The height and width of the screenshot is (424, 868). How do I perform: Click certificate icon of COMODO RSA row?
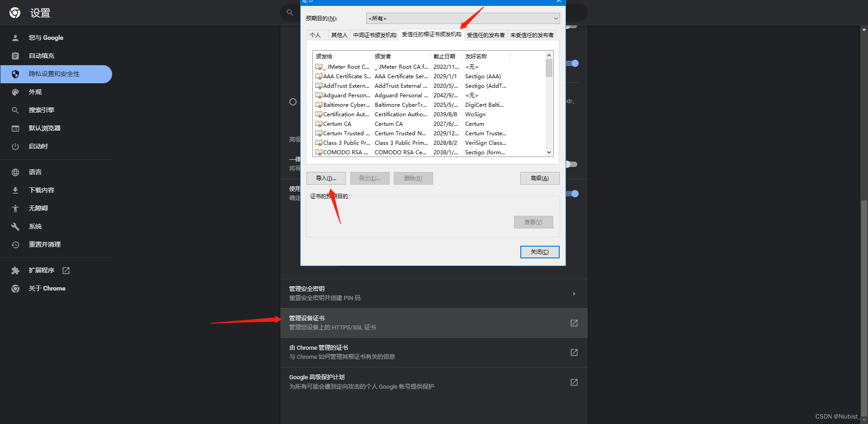tap(319, 152)
